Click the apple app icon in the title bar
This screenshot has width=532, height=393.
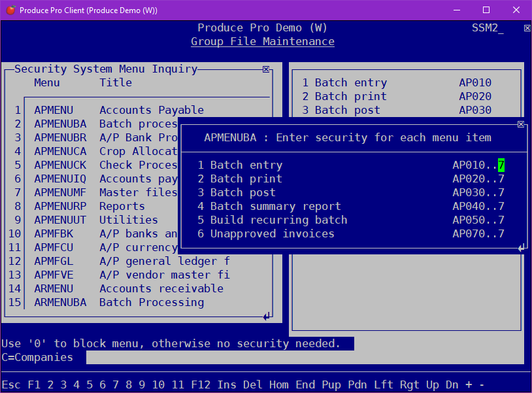(x=11, y=10)
